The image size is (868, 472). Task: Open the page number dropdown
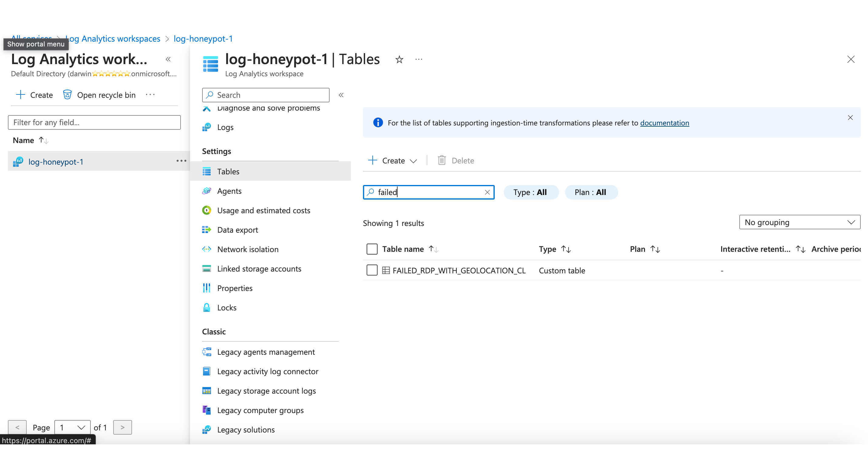point(72,427)
